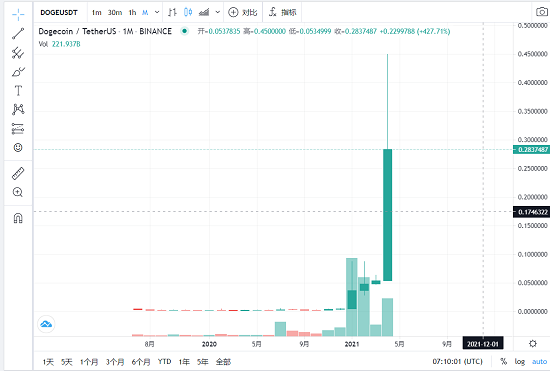Select the bars chart style icon
The width and height of the screenshot is (550, 371).
click(172, 13)
